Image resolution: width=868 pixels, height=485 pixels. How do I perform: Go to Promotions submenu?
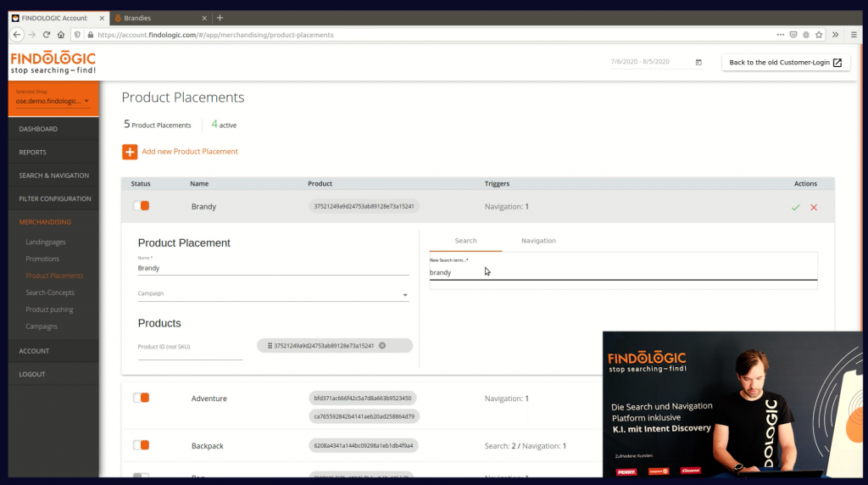(42, 259)
